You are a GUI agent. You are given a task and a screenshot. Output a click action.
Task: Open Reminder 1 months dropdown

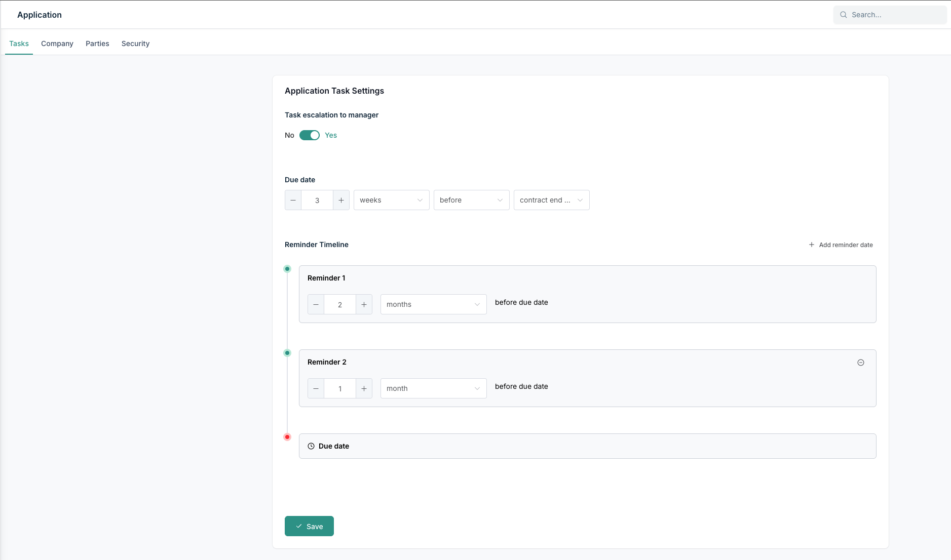[433, 304]
